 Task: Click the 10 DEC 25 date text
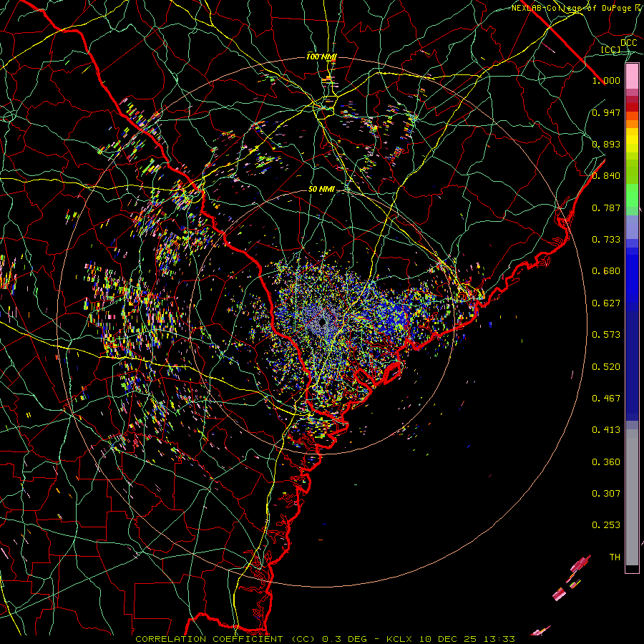(x=448, y=639)
